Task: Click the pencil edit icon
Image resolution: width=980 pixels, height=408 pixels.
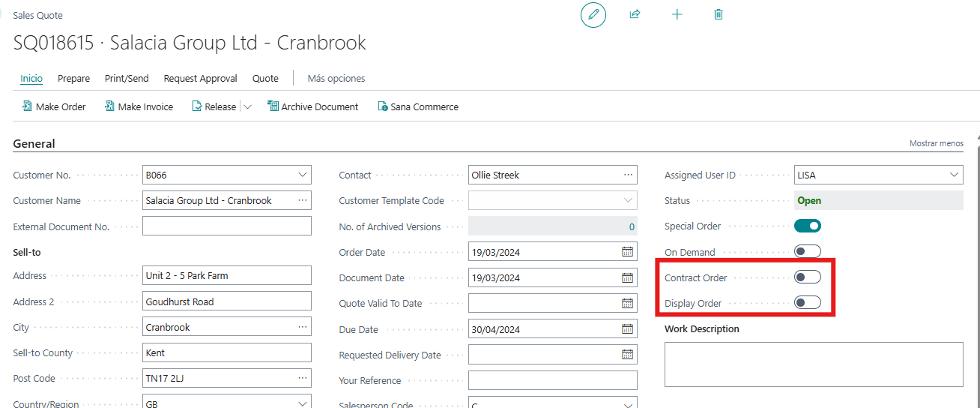Action: [593, 15]
